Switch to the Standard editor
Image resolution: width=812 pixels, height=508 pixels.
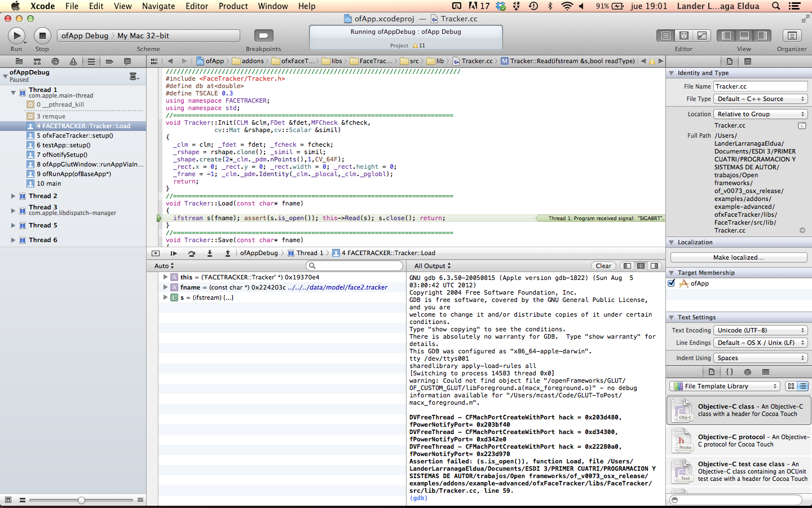pos(666,36)
